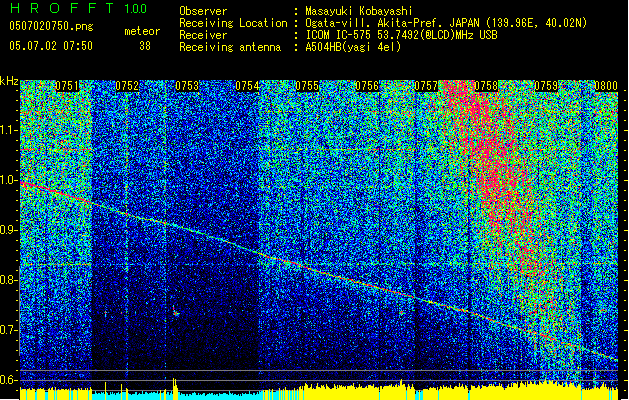Image resolution: width=629 pixels, height=400 pixels.
Task: Click the 0.7 frequency axis label
Action: click(8, 330)
